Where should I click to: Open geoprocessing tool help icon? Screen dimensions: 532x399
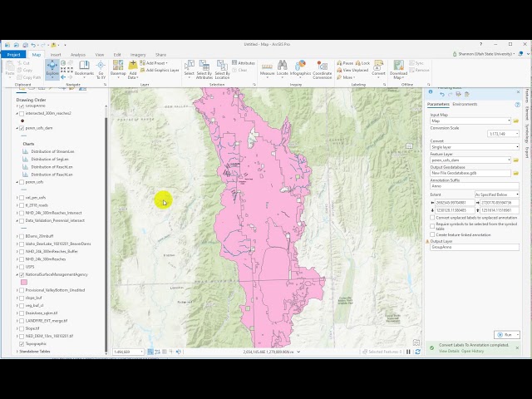[x=517, y=105]
